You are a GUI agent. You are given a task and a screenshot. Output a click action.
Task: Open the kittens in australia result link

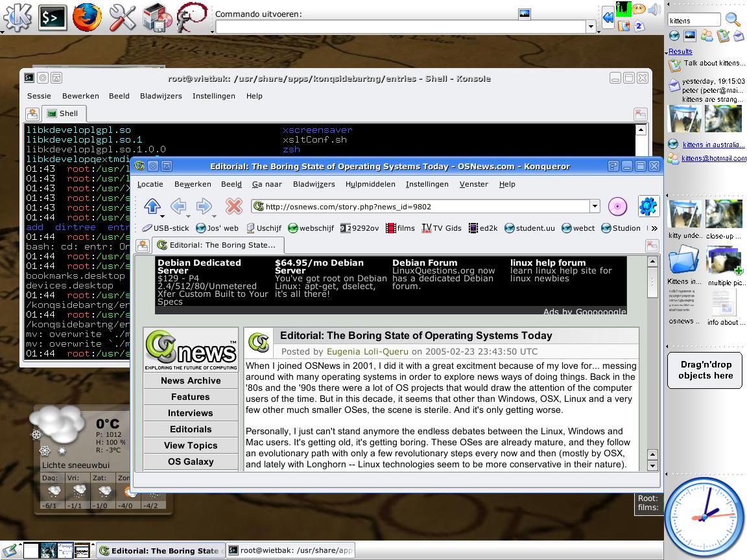pos(713,145)
